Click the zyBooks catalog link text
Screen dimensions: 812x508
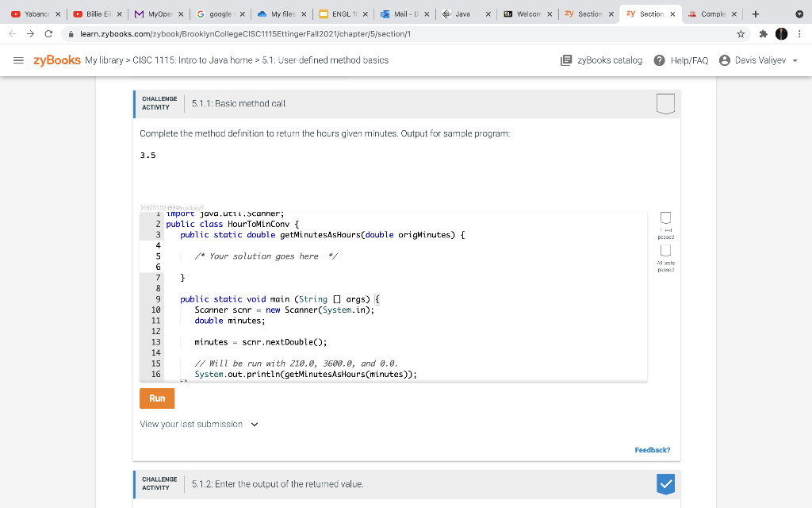coord(610,60)
